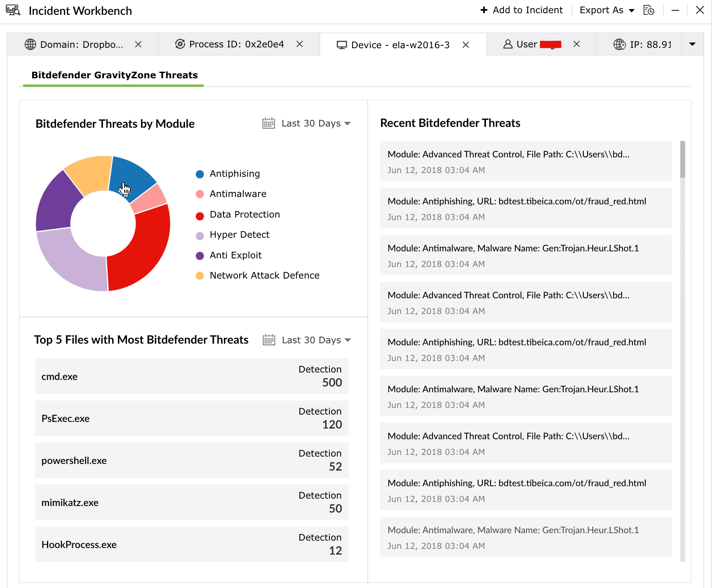The width and height of the screenshot is (712, 588).
Task: Click the last Antimalware Trojan threat entry
Action: pyautogui.click(x=526, y=537)
